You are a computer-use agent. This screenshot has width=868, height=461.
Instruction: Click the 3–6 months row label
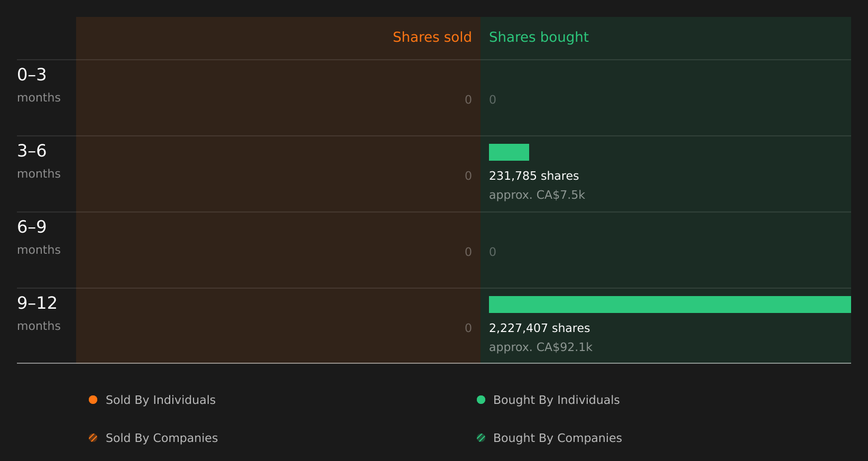click(x=39, y=161)
